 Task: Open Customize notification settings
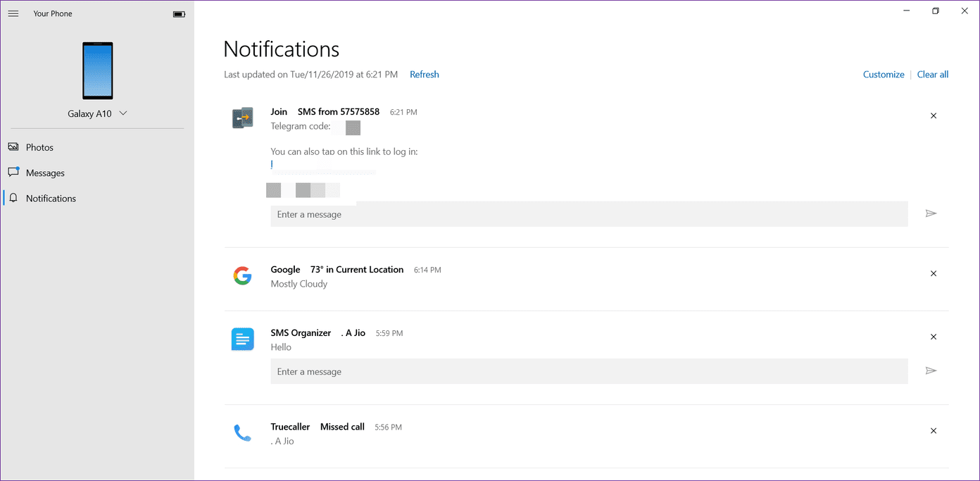point(884,75)
